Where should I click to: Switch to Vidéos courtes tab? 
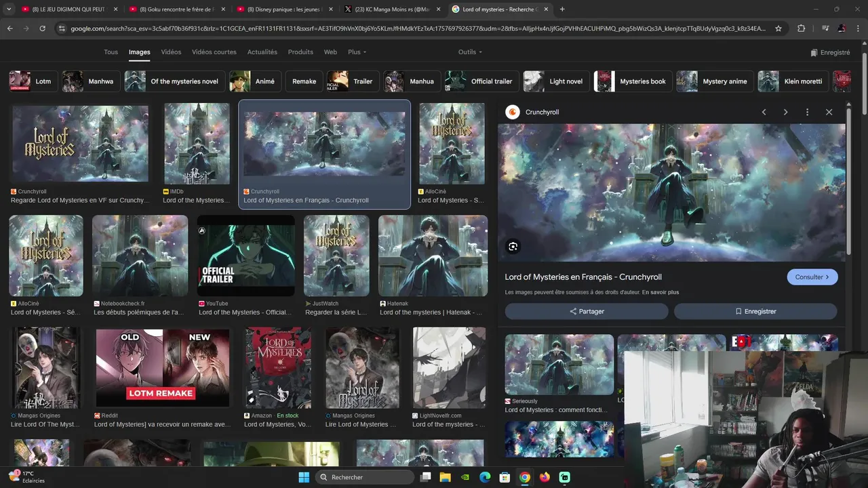tap(214, 52)
